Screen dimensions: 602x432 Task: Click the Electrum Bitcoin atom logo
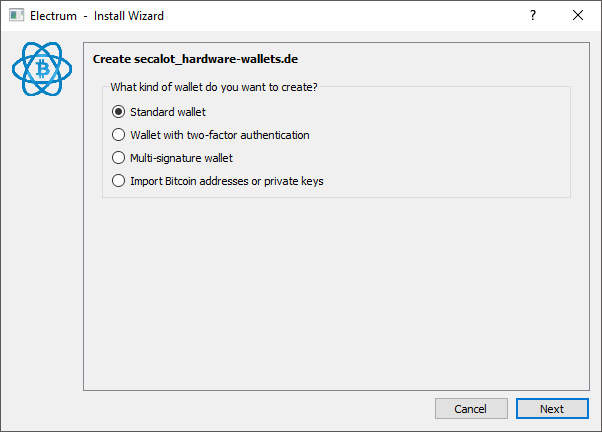tap(42, 69)
